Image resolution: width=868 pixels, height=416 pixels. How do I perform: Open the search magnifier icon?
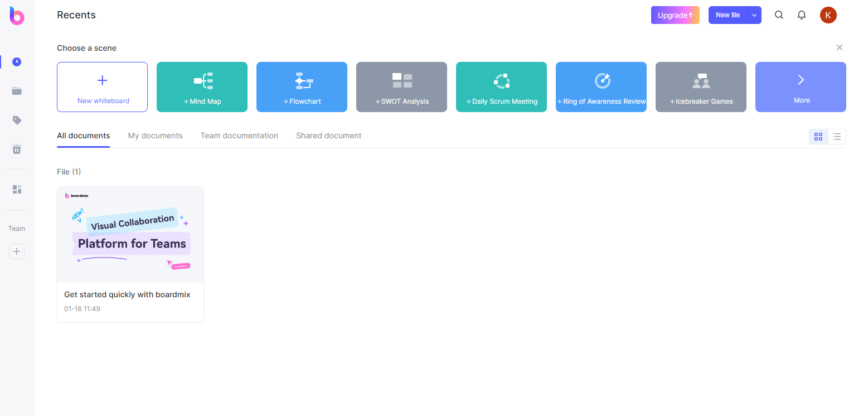779,15
